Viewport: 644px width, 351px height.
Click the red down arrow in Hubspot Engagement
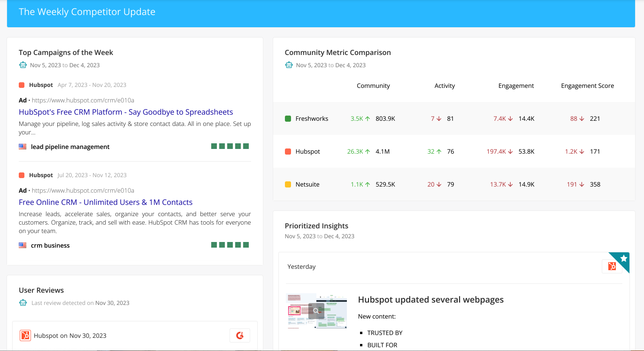click(x=510, y=152)
